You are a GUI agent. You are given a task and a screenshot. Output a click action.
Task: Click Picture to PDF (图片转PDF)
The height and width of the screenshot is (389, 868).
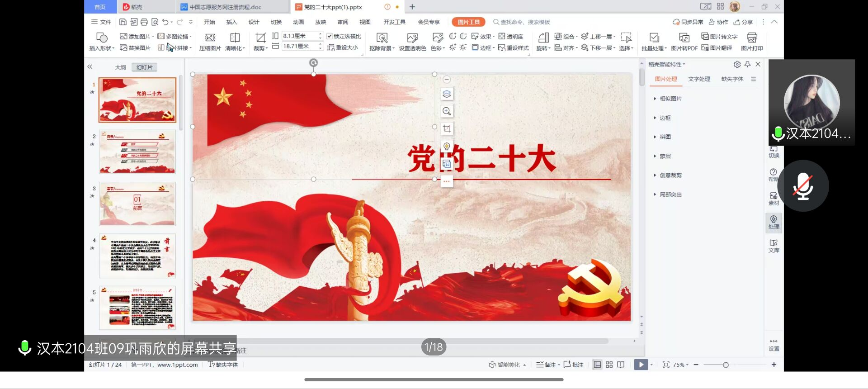click(684, 41)
